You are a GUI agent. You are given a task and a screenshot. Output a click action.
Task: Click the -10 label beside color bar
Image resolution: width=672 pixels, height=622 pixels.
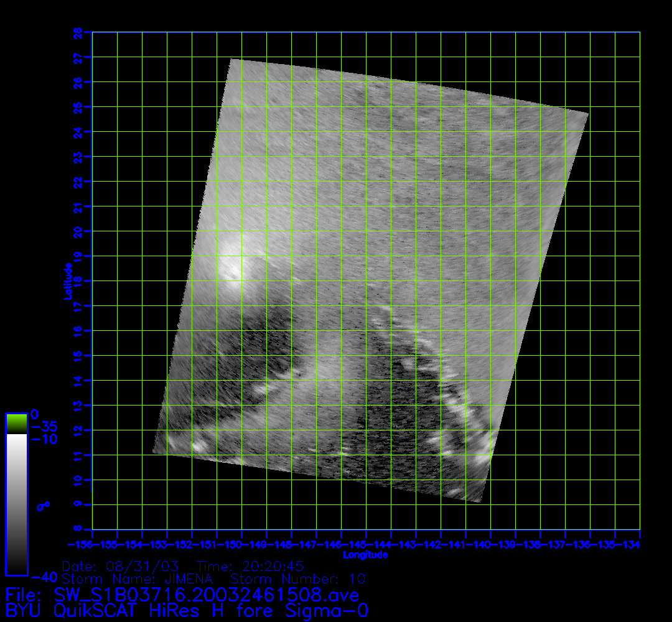[44, 439]
